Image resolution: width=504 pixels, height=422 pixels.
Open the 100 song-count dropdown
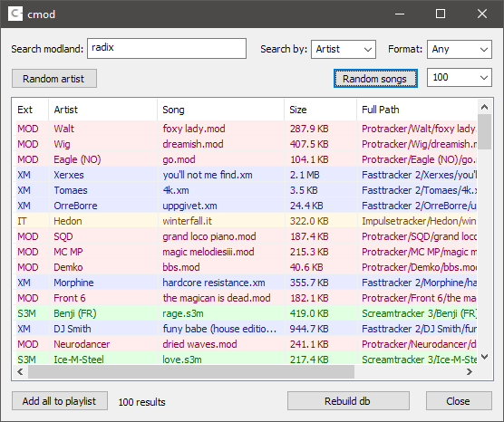point(460,77)
